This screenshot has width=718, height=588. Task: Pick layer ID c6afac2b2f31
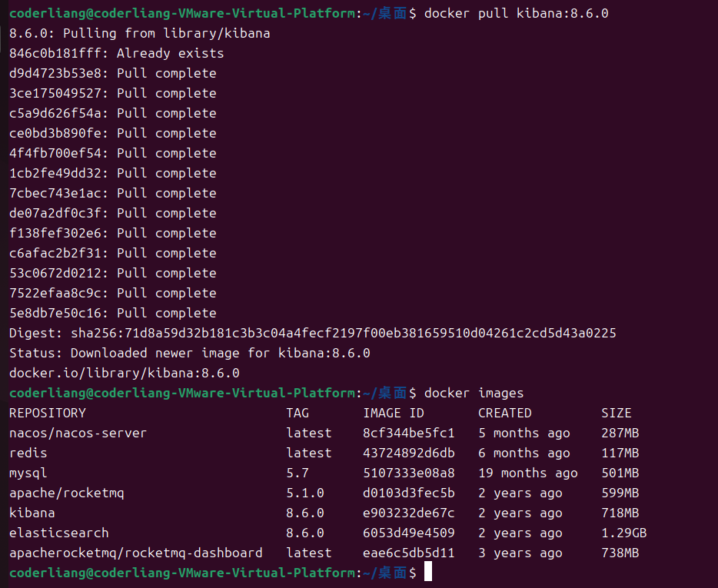(x=55, y=253)
